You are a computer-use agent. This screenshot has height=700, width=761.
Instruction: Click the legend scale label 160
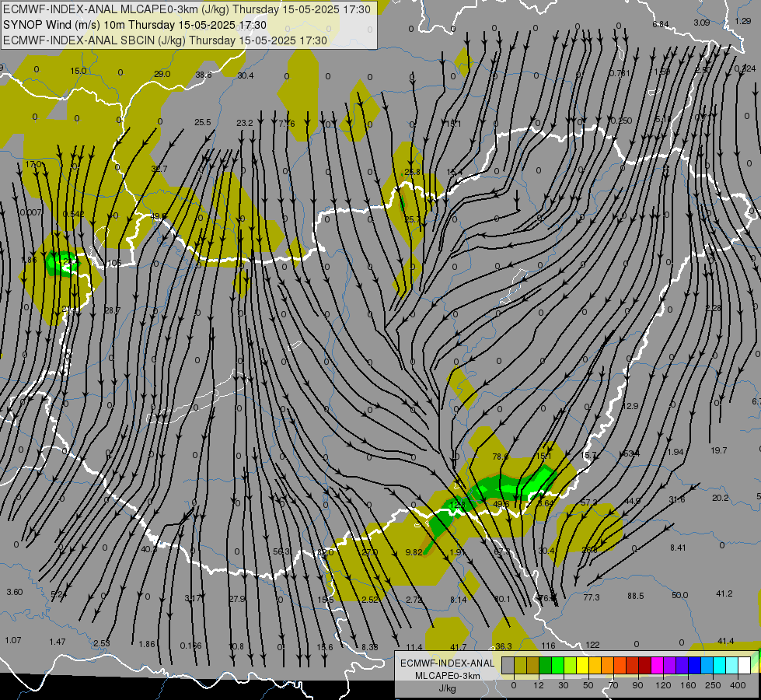[688, 685]
